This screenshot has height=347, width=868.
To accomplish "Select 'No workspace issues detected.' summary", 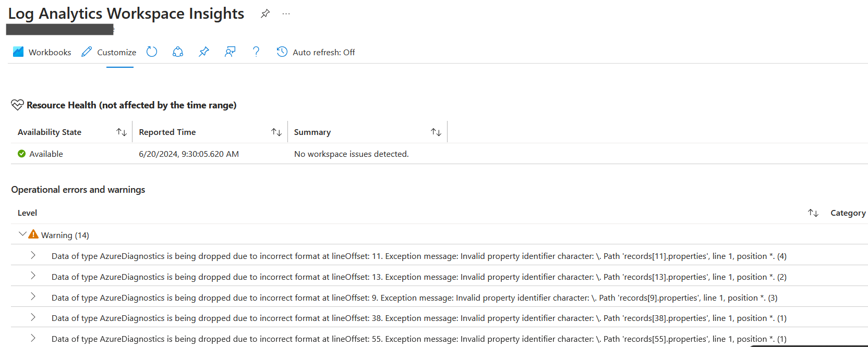I will pyautogui.click(x=352, y=154).
